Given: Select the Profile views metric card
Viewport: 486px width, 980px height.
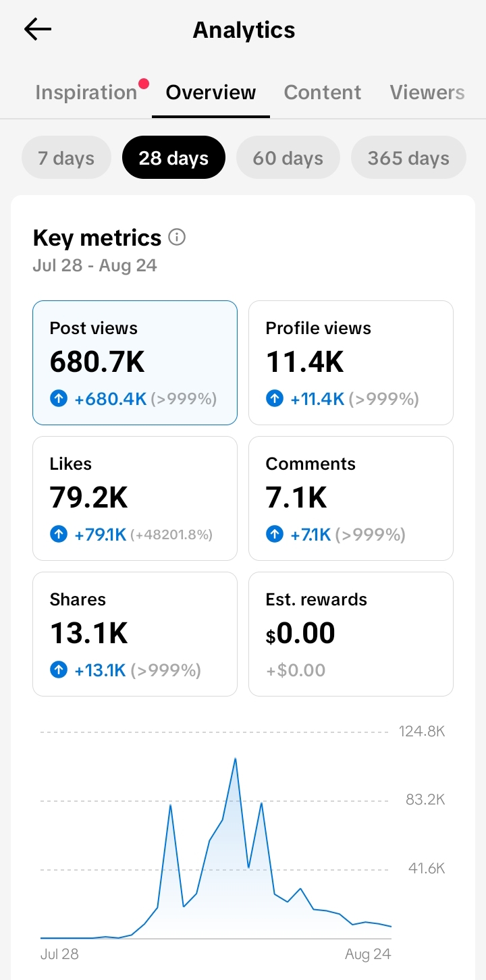Looking at the screenshot, I should 351,363.
